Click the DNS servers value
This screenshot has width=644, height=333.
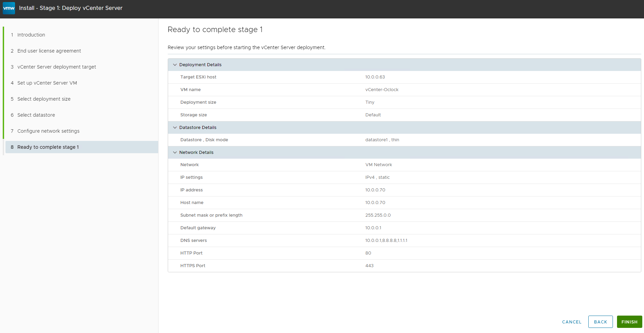coord(386,241)
